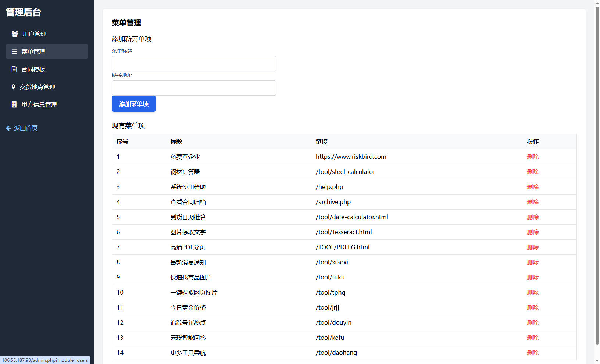
Task: Delete the 最新消息通知 row
Action: [533, 262]
